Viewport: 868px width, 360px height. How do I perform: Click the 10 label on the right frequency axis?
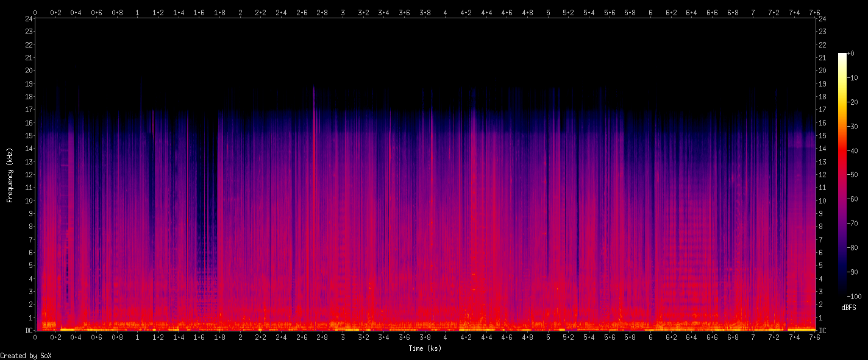point(823,201)
